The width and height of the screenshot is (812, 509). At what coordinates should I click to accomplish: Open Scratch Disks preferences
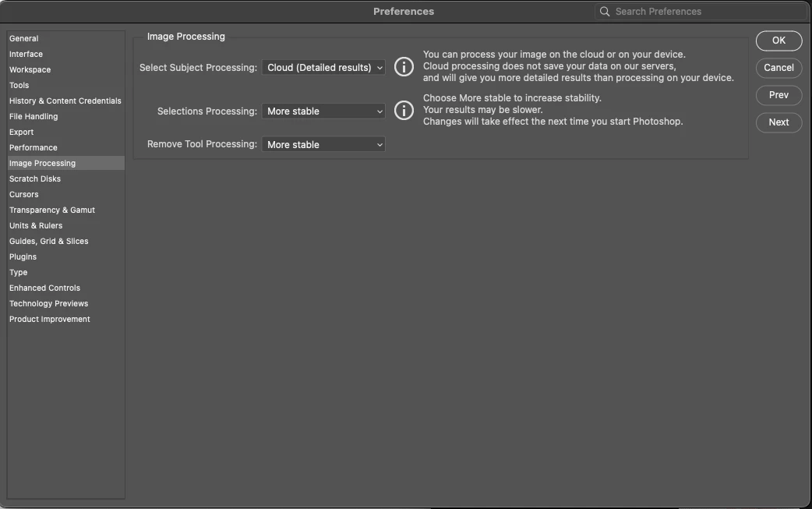click(65, 179)
